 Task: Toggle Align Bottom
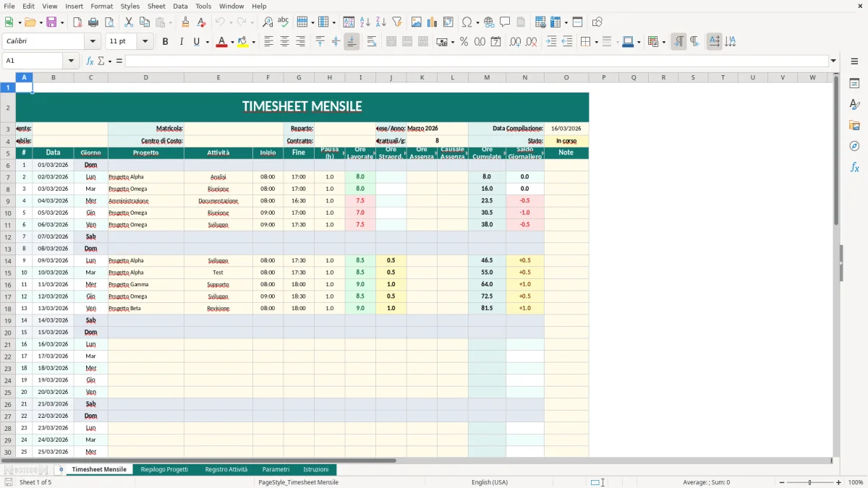pos(352,42)
